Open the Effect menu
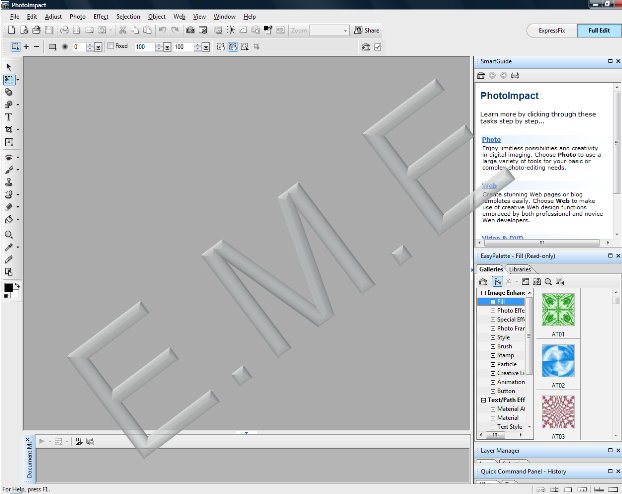Image resolution: width=622 pixels, height=494 pixels. tap(101, 17)
